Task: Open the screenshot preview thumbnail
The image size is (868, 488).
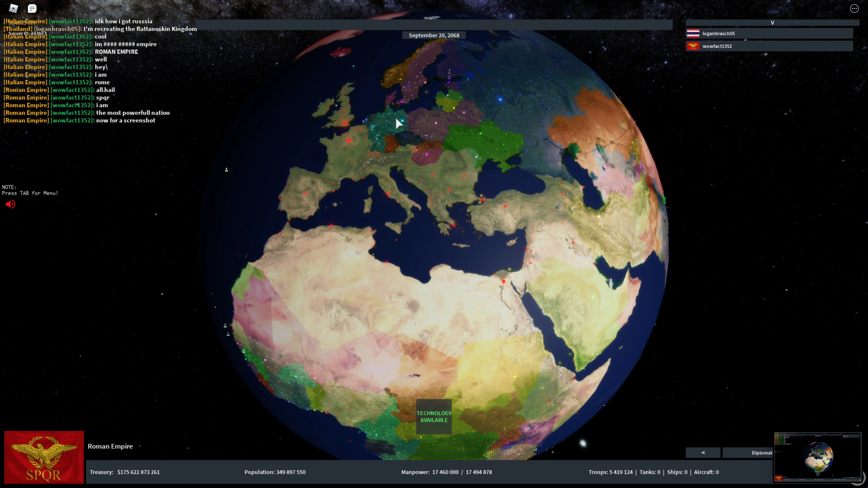Action: tap(817, 457)
